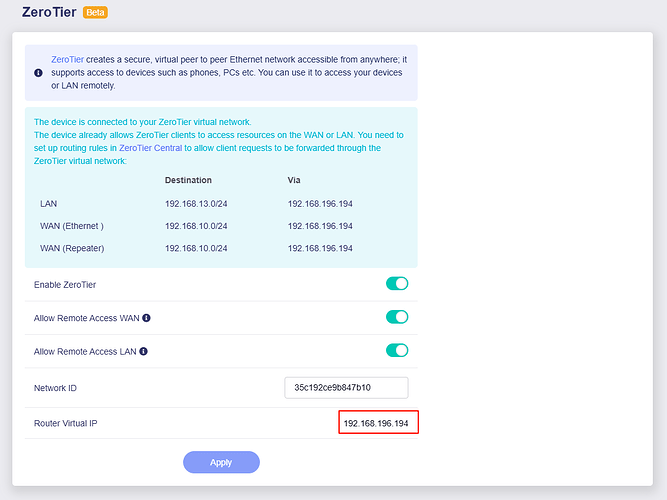Open the ZeroTier link in the description

68,60
